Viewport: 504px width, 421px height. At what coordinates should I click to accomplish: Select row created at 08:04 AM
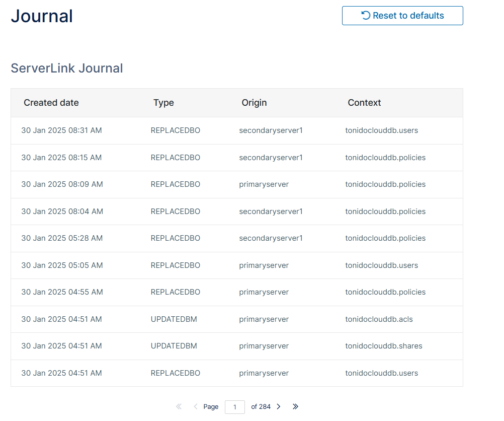[62, 212]
